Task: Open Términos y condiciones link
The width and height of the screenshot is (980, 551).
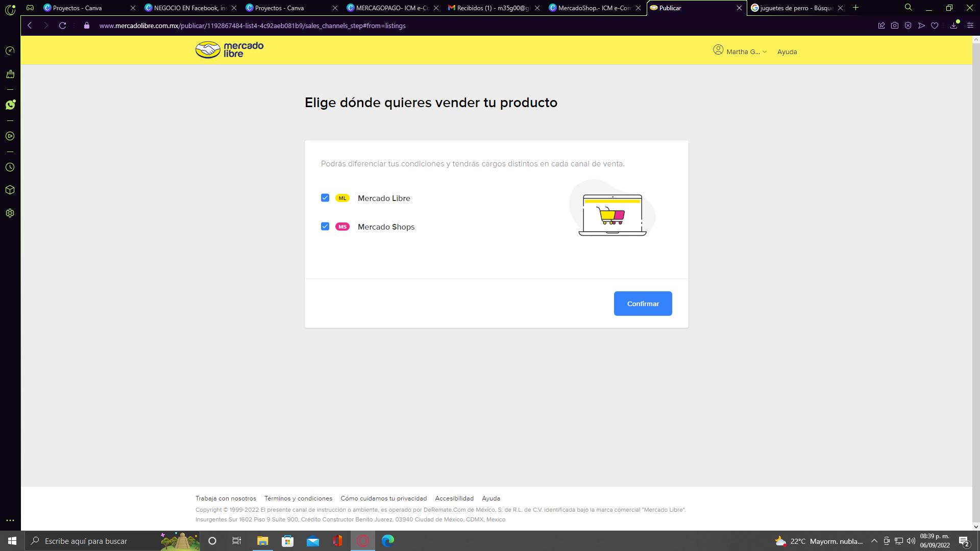Action: [x=298, y=498]
